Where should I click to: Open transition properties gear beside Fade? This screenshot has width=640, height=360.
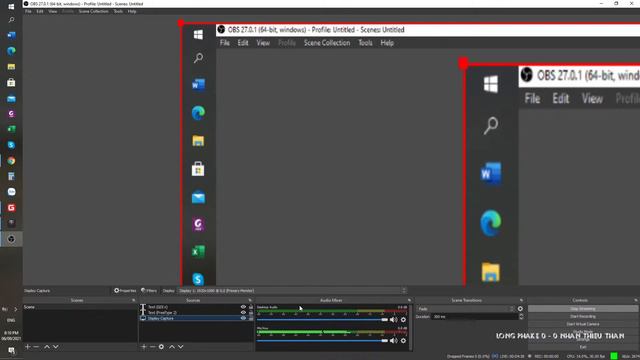[520, 309]
